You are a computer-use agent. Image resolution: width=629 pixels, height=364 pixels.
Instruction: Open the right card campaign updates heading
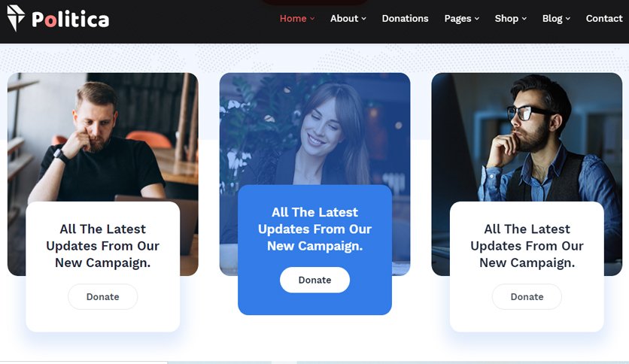(527, 246)
